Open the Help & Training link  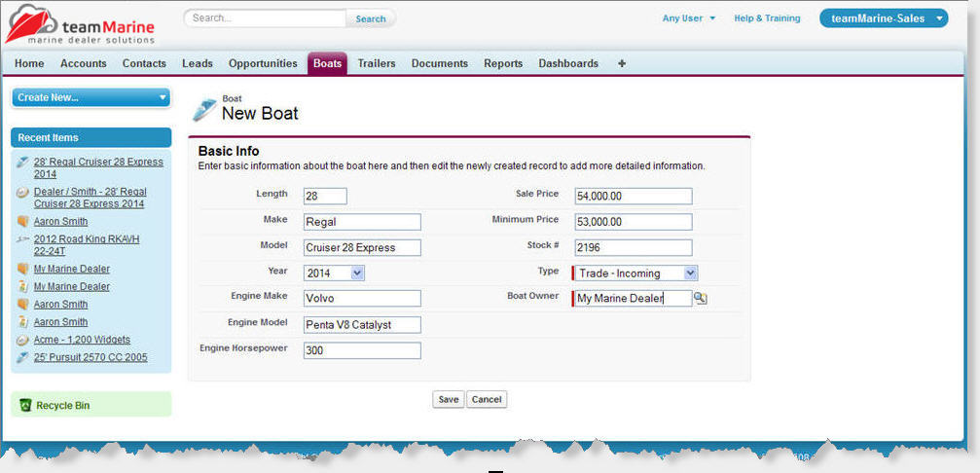pos(767,18)
